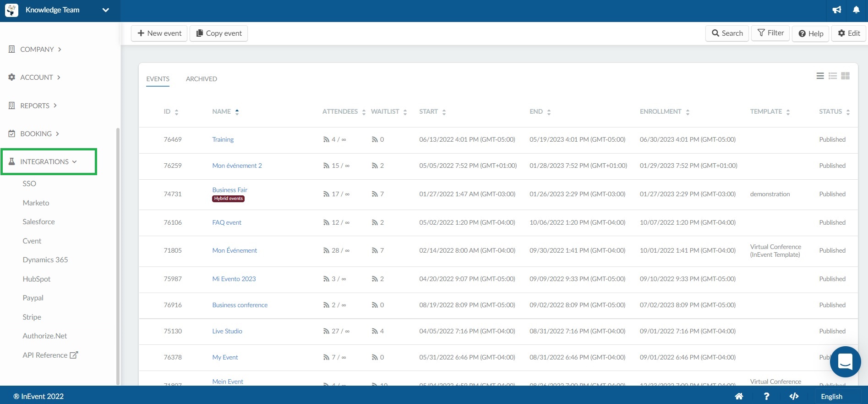Change language from English
Screen dimensions: 868x404
click(x=831, y=396)
